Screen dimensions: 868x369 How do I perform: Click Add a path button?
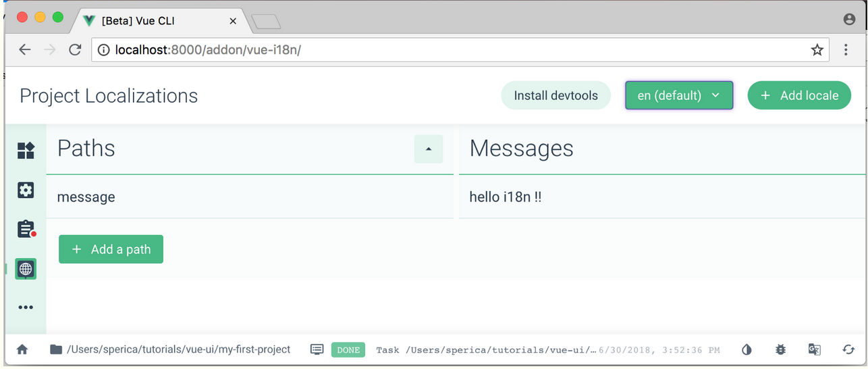111,249
